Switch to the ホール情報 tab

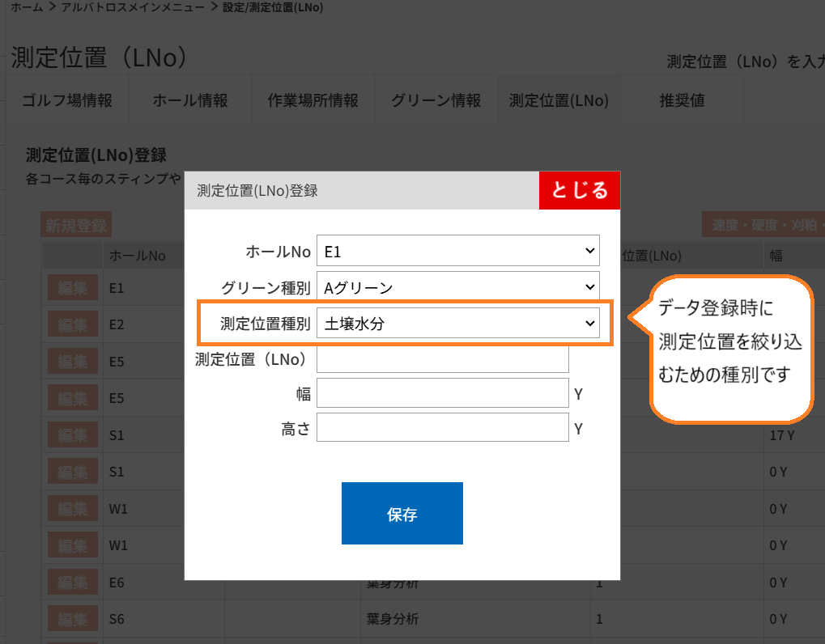coord(189,100)
